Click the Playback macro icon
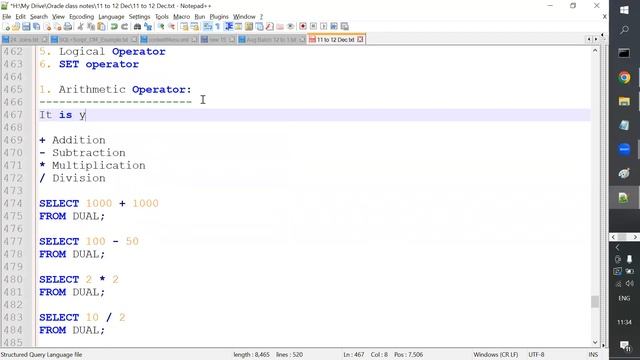The width and height of the screenshot is (640, 360). tap(323, 27)
